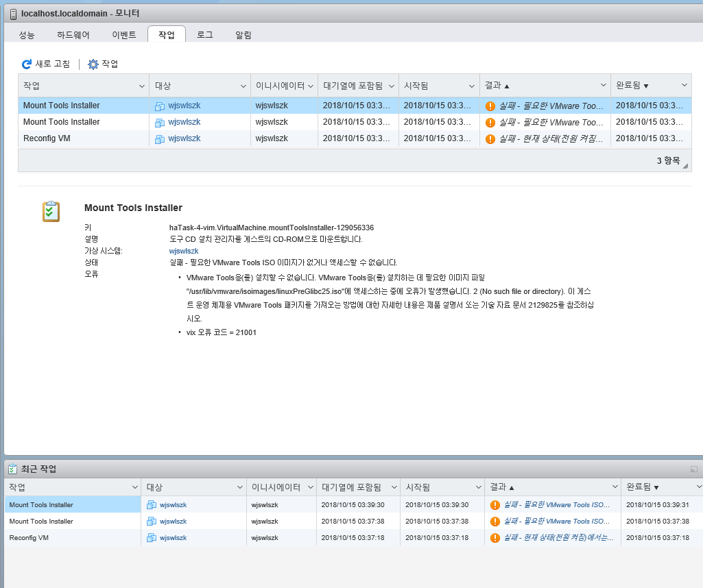Open the 성능 tab
The width and height of the screenshot is (703, 588).
point(27,35)
